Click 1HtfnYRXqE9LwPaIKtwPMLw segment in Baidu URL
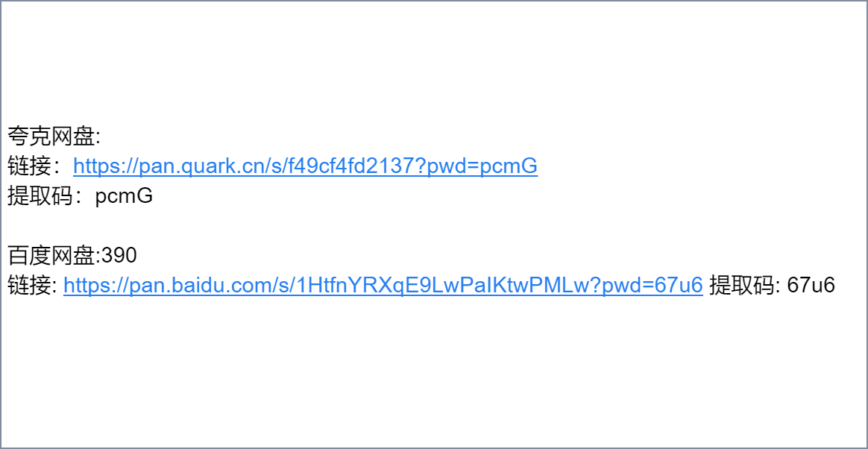Viewport: 868px width, 449px height. coord(445,285)
